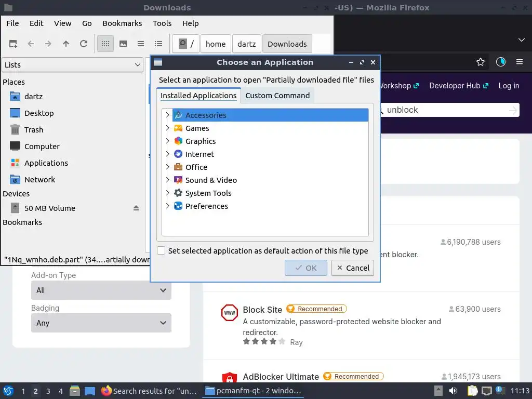The height and width of the screenshot is (399, 532).
Task: Open the application menu launcher
Action: coord(8,391)
